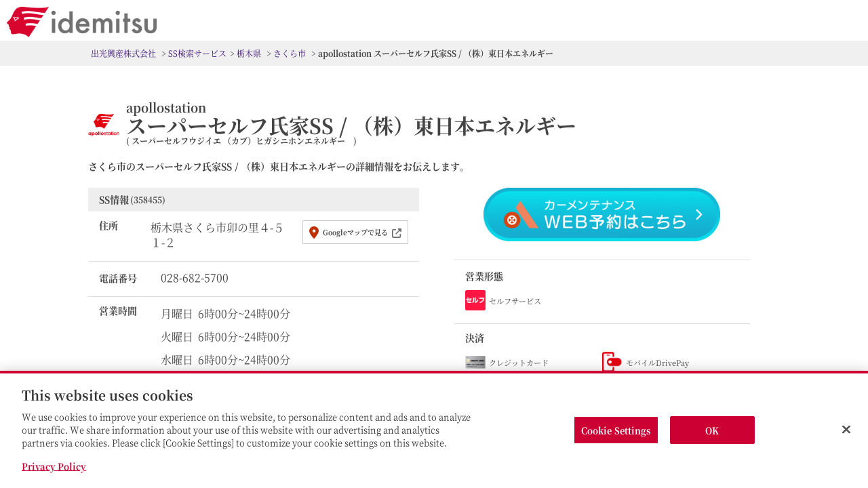
Task: Click the credit card payment icon
Action: tap(475, 363)
